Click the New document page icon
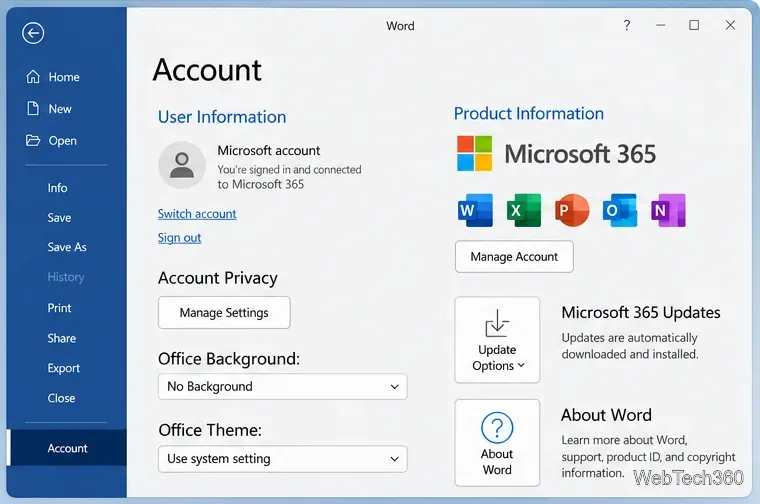Viewport: 760px width, 504px height. tap(33, 109)
